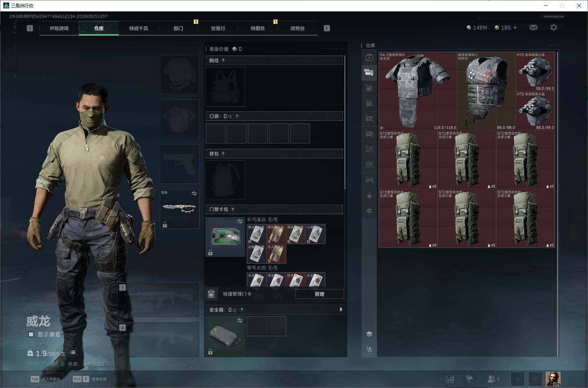
Task: Open the weight details list icon
Action: click(73, 352)
